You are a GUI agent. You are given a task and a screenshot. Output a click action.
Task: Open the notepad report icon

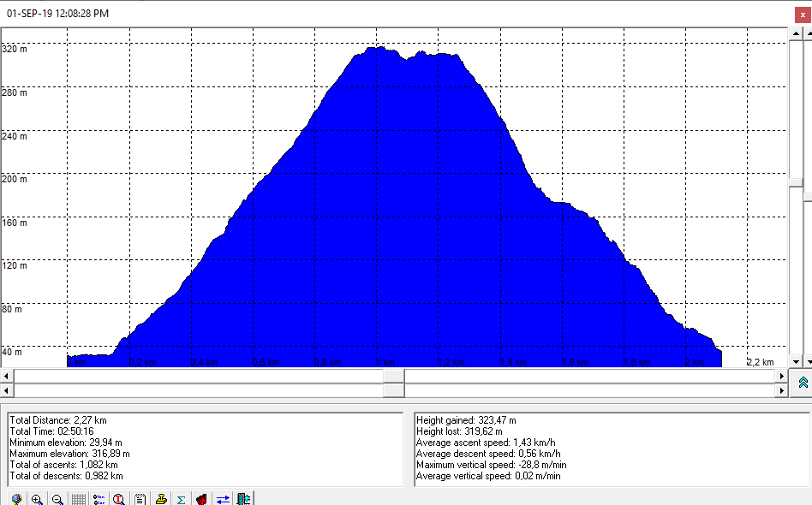click(x=140, y=499)
